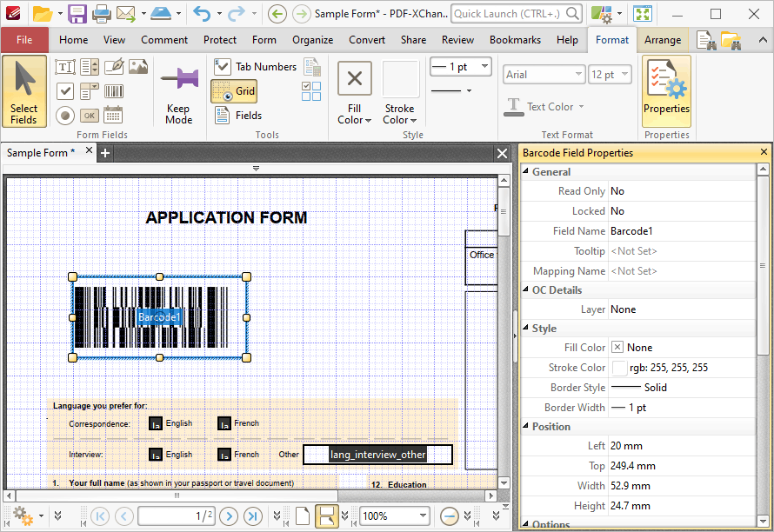Switch to the Organize tab
The width and height of the screenshot is (774, 532).
[x=312, y=40]
